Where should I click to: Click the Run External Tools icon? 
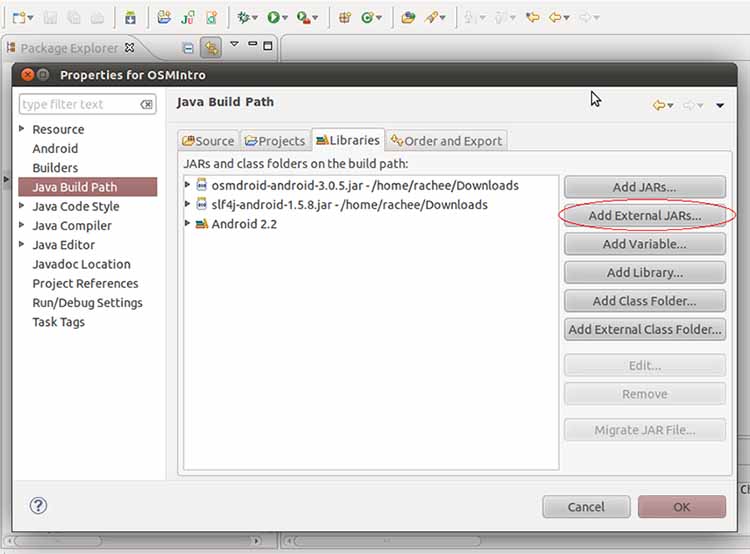(303, 18)
